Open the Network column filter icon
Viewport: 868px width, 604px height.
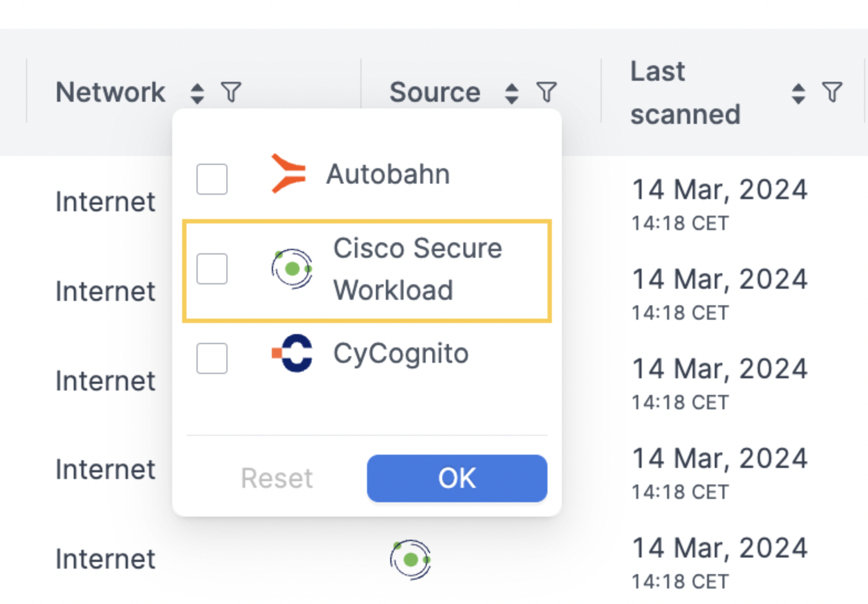(231, 92)
